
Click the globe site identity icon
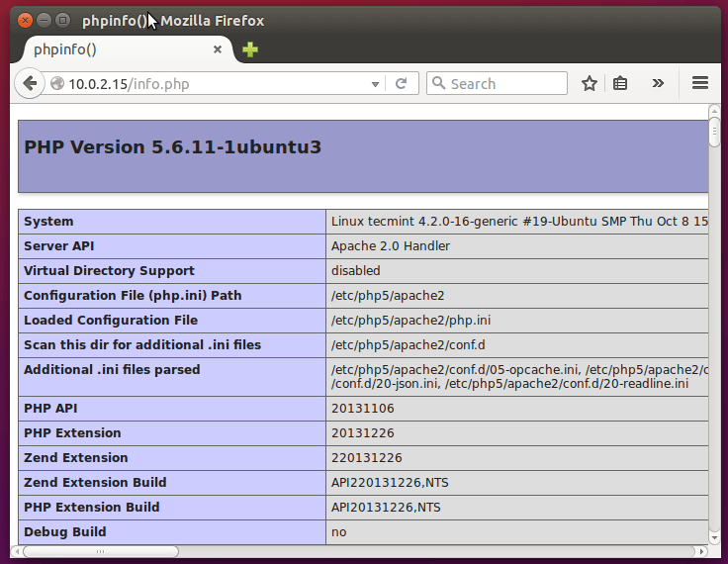[x=57, y=83]
